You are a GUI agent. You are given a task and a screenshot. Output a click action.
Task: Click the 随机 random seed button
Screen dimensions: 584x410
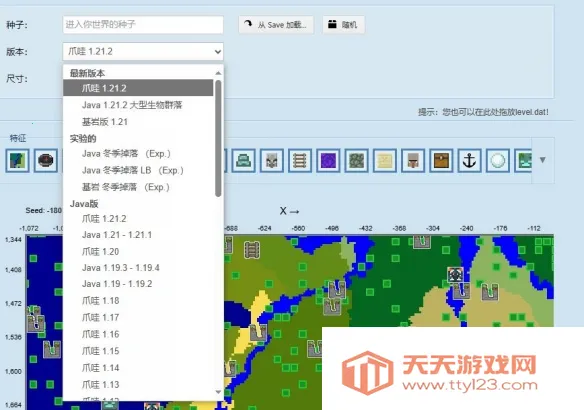343,25
